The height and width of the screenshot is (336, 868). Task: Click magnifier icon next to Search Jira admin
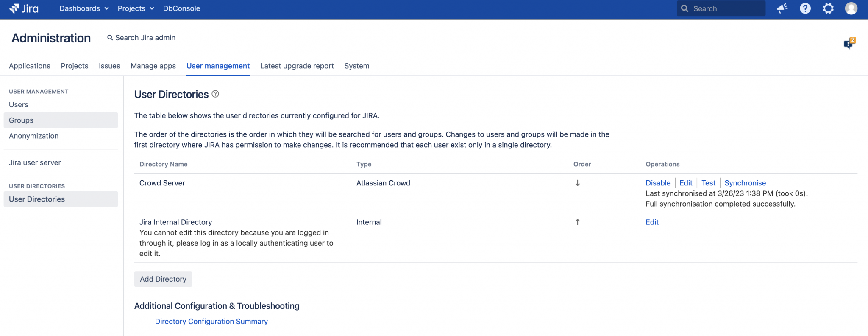click(110, 38)
